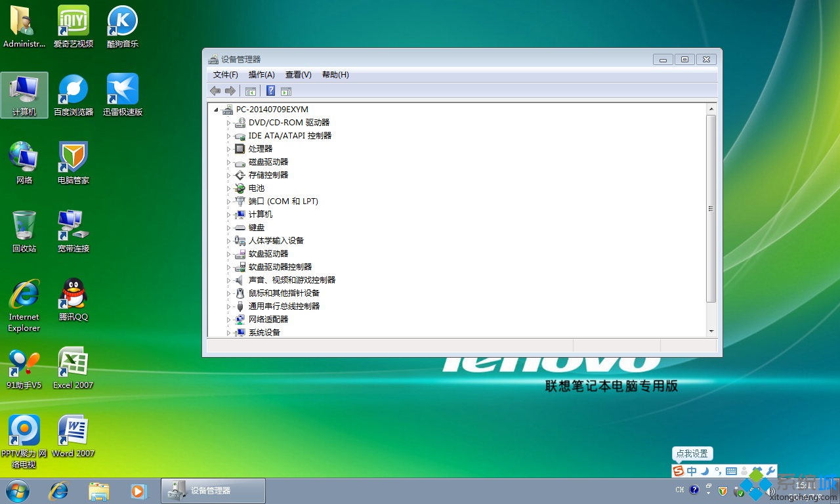Toggle Chinese/English mode via the 中 button
The height and width of the screenshot is (504, 840).
point(692,471)
